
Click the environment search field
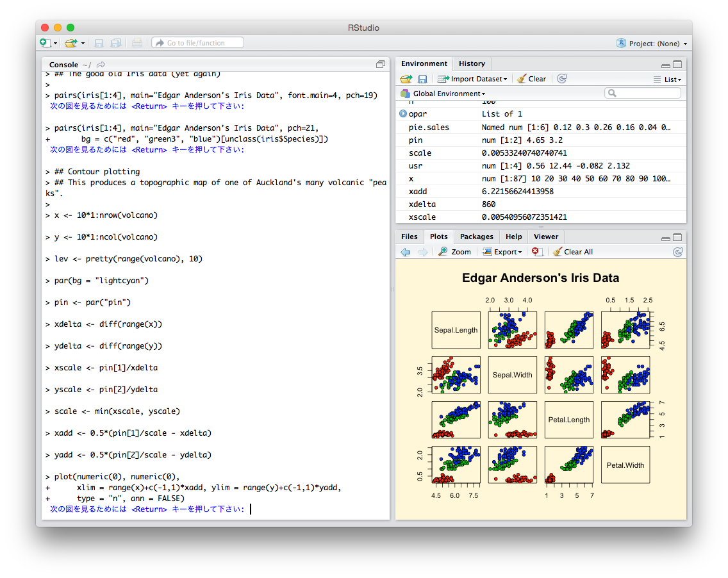(x=643, y=93)
